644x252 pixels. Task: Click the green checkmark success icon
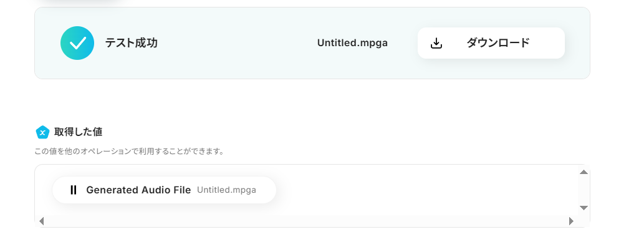click(77, 43)
